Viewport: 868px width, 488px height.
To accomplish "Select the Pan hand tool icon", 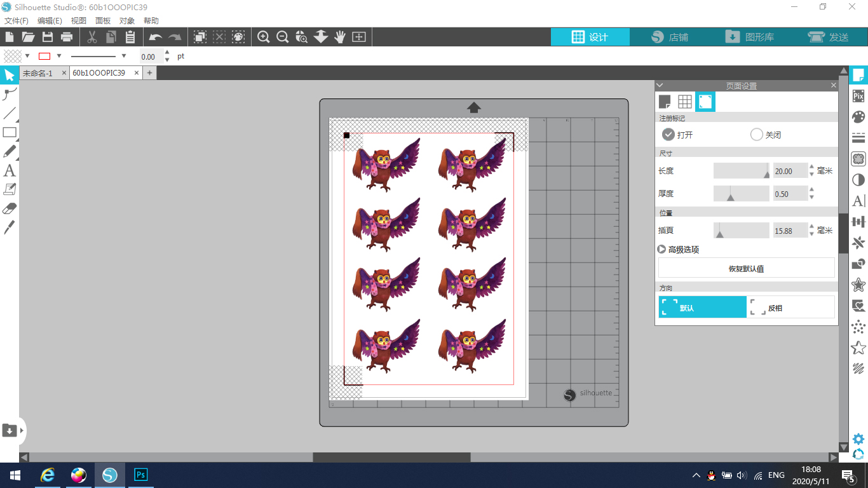I will click(x=340, y=37).
